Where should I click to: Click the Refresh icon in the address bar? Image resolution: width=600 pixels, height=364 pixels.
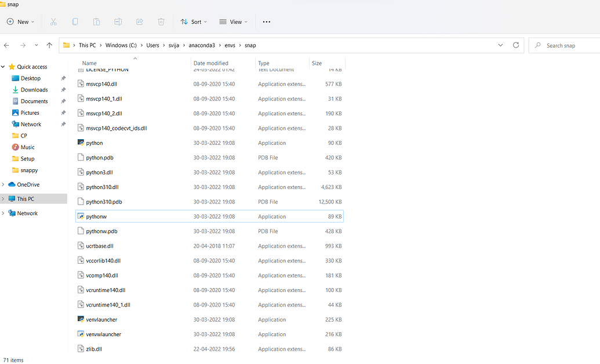516,45
